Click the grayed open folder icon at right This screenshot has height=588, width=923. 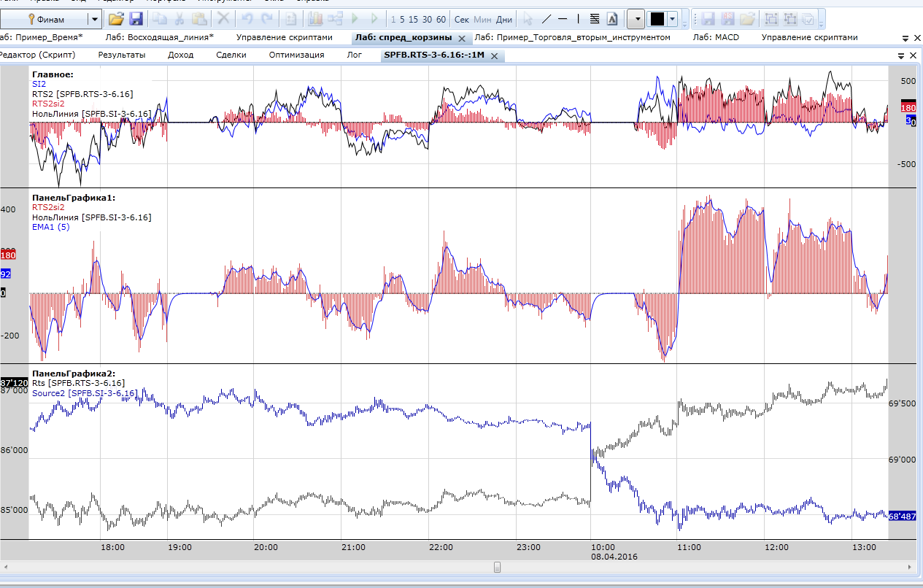[747, 19]
